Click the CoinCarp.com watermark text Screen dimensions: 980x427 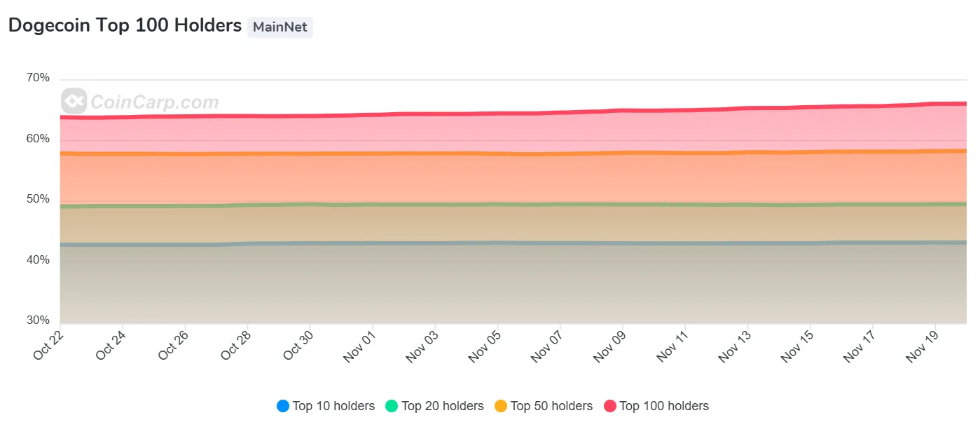pos(154,102)
